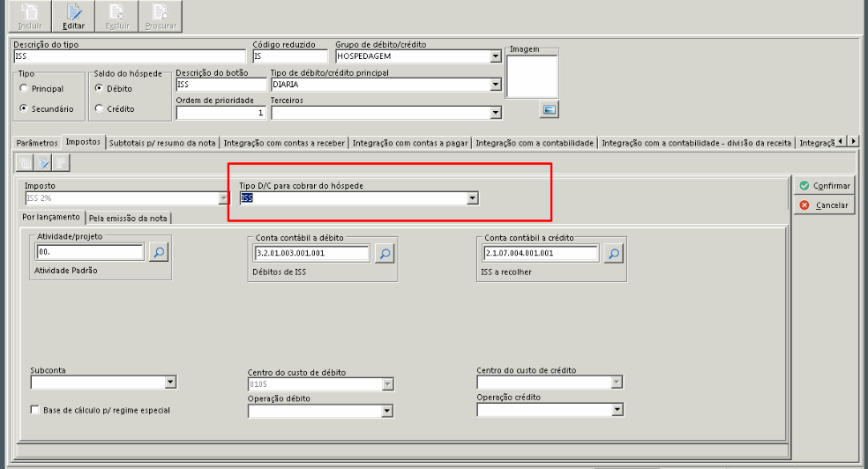Click the empty Imagem preview box
This screenshot has height=469, width=868.
coord(532,77)
